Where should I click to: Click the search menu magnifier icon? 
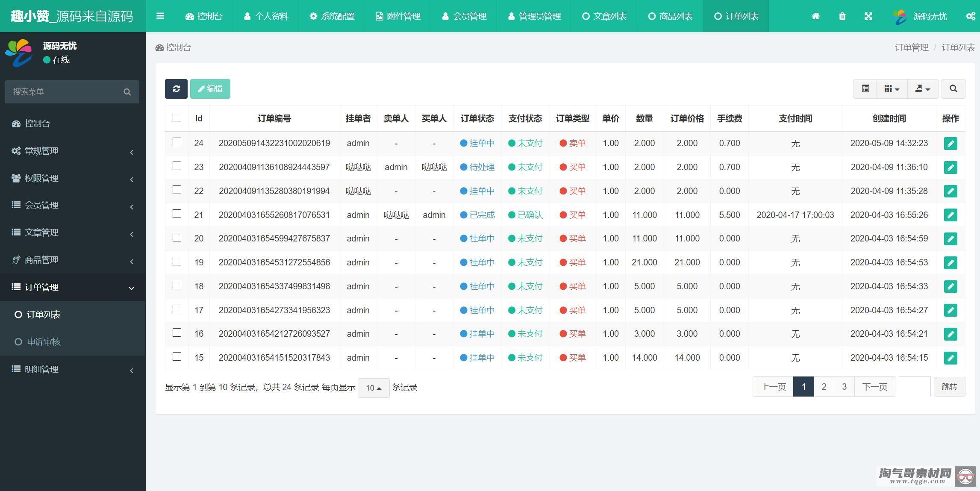(127, 92)
